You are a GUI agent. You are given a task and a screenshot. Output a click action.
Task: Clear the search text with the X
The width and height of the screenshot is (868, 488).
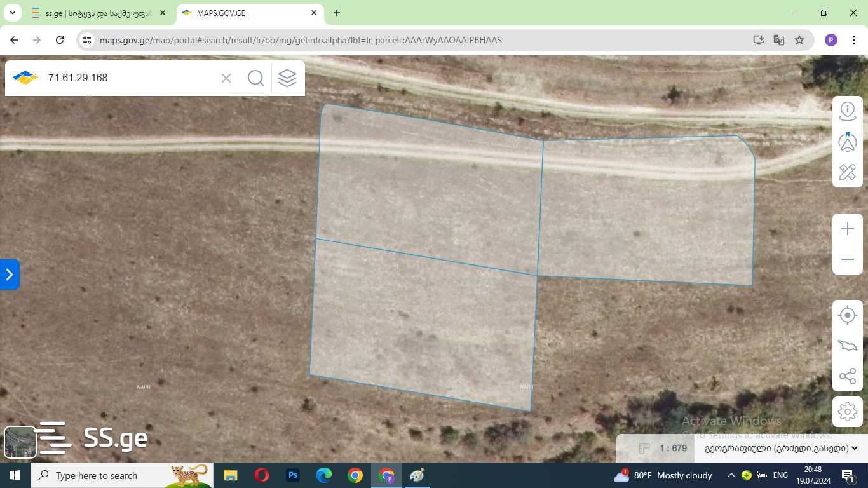click(x=226, y=78)
